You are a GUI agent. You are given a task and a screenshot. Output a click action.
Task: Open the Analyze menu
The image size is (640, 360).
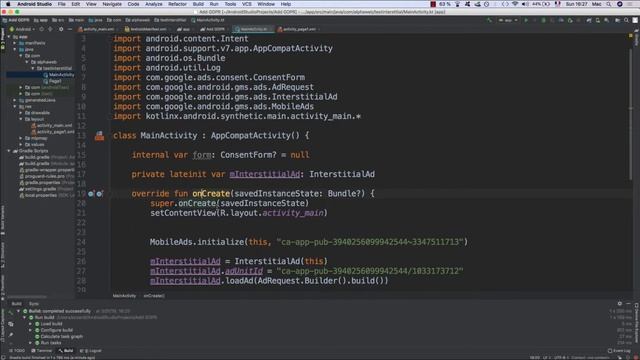[153, 4]
